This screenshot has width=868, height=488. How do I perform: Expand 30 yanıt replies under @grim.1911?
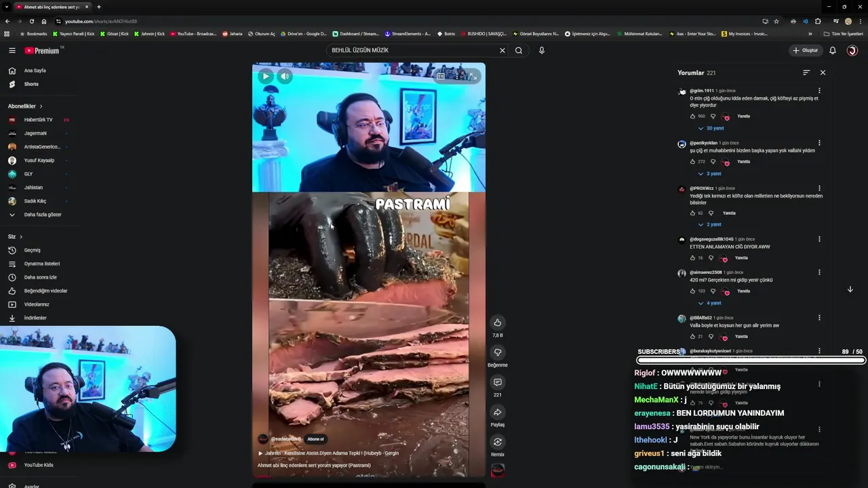point(711,128)
